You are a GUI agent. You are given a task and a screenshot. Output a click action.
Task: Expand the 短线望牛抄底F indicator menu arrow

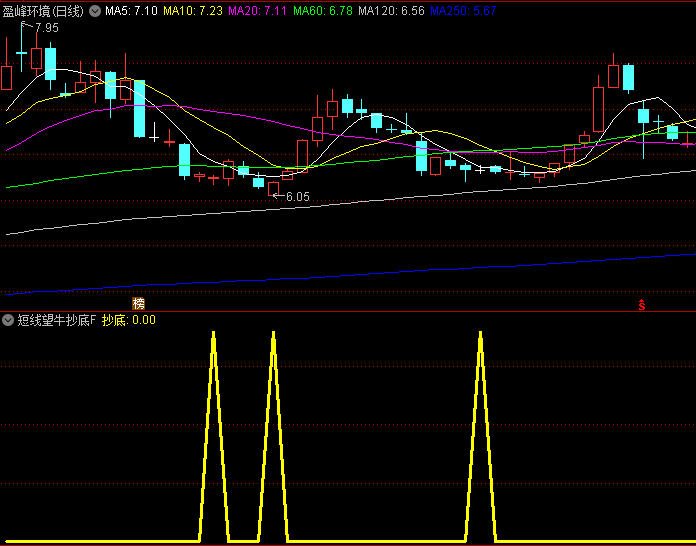[x=8, y=320]
